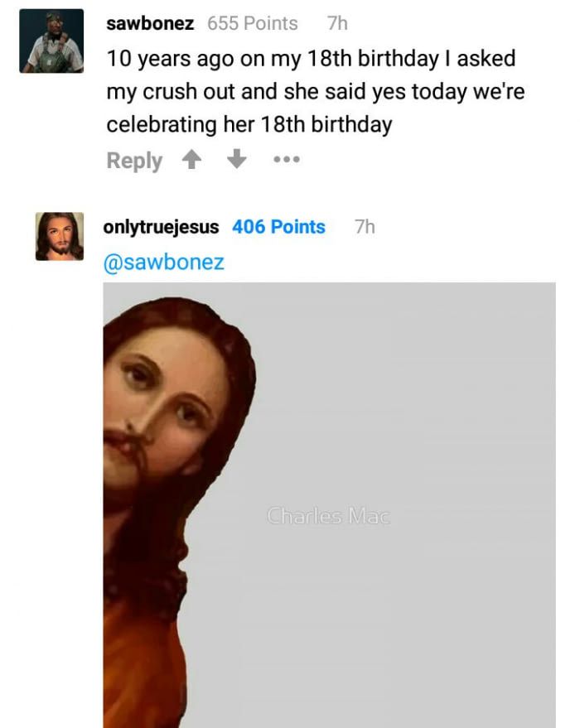Open the three-dot more options menu
The image size is (580, 728).
pos(287,160)
